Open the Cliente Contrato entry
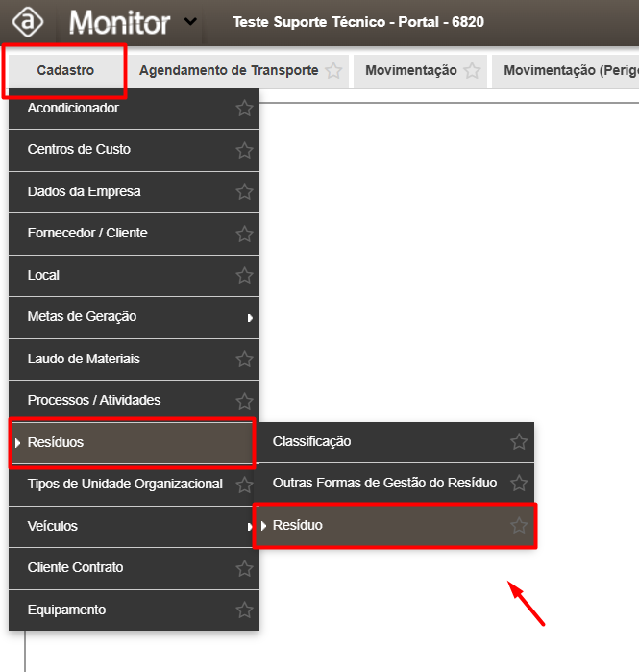 click(x=75, y=568)
